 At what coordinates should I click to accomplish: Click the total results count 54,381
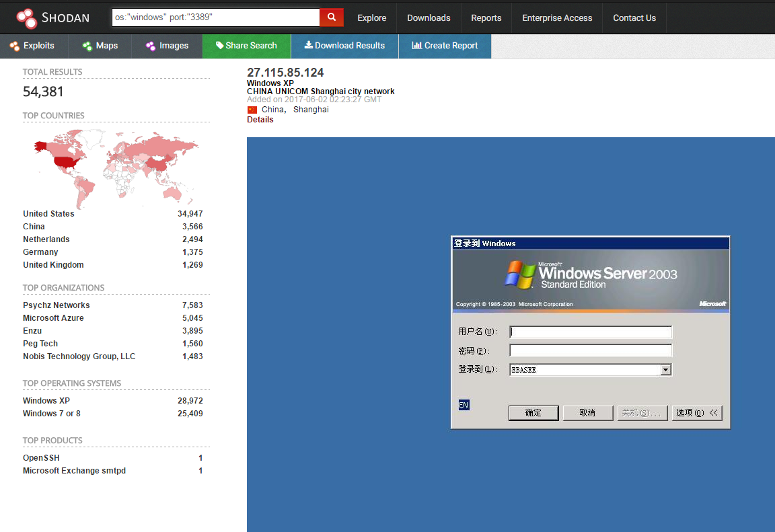tap(43, 91)
